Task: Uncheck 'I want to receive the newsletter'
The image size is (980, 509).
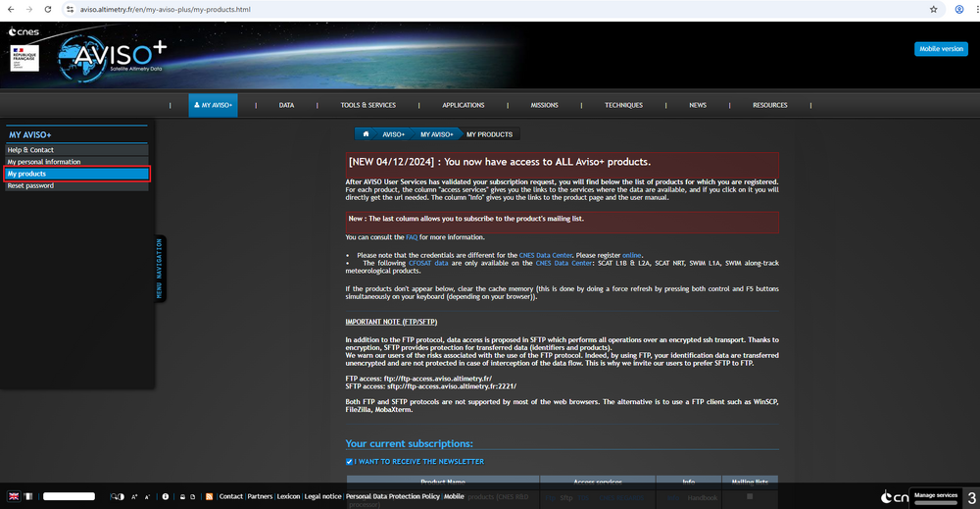Action: click(350, 461)
